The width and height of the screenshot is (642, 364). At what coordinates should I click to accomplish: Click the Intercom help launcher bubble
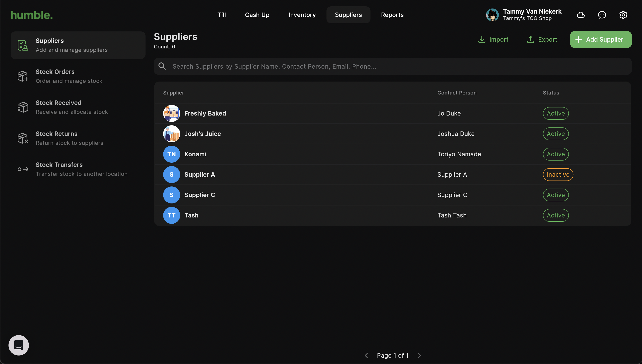[19, 345]
